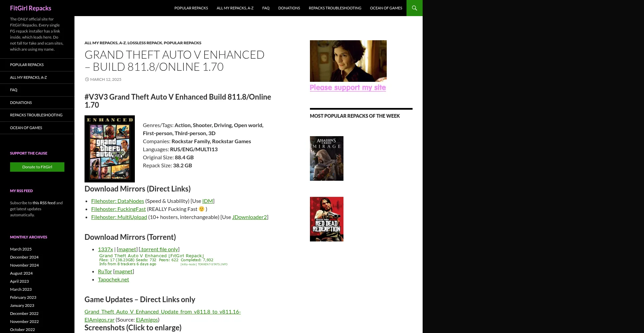Go to the FAQ sidebar item
Image resolution: width=644 pixels, height=333 pixels.
click(x=14, y=90)
